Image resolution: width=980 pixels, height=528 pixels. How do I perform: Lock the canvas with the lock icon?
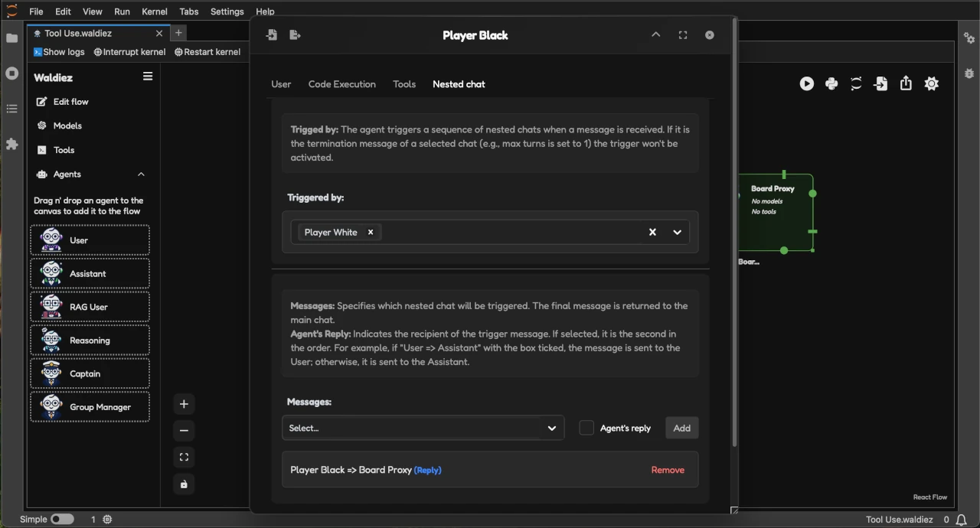(184, 484)
